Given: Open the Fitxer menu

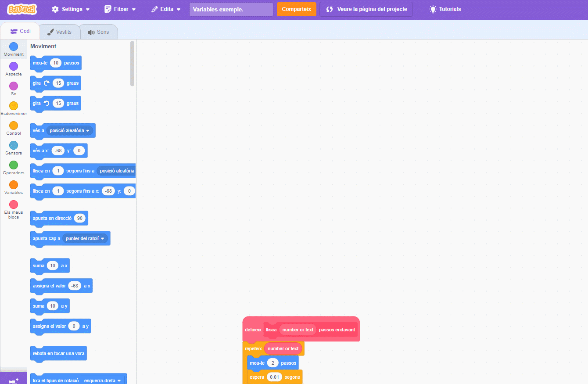Looking at the screenshot, I should 120,9.
